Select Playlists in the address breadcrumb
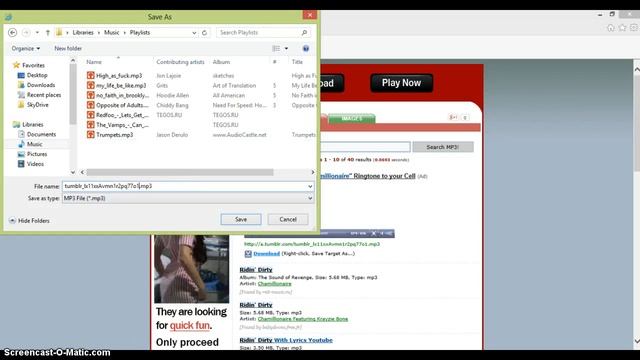640x360 pixels. coord(140,32)
